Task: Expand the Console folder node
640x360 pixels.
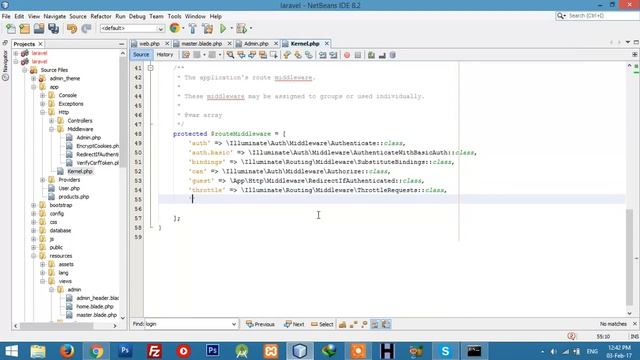Action: pyautogui.click(x=43, y=95)
